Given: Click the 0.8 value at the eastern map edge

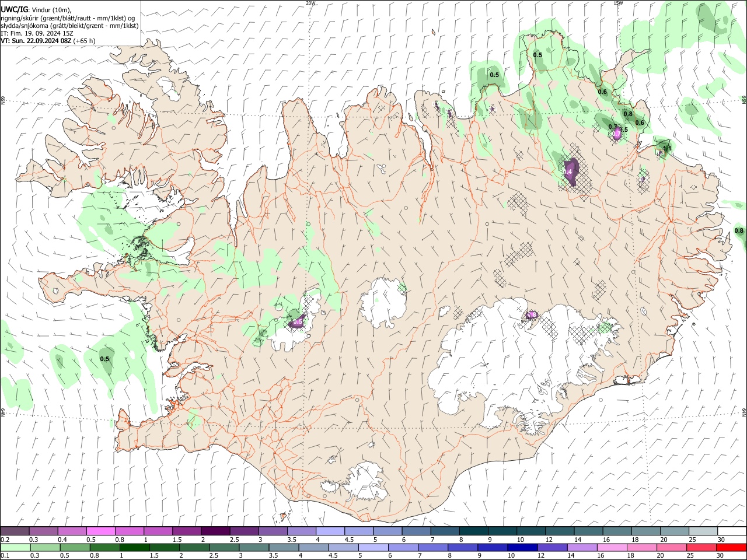Looking at the screenshot, I should (x=739, y=231).
